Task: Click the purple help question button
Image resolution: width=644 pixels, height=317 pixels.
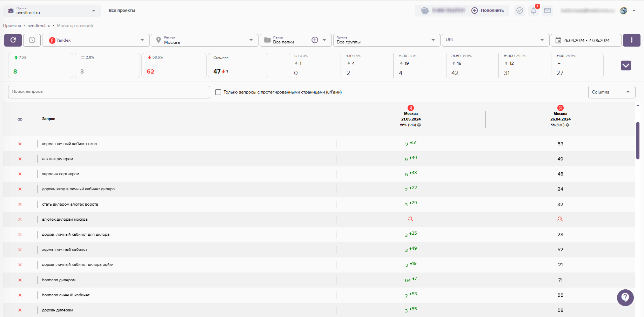Action: coord(625,297)
